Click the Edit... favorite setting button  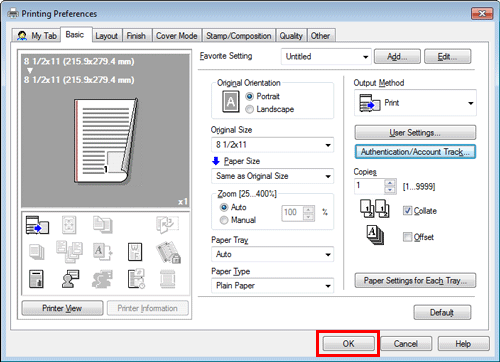(447, 57)
